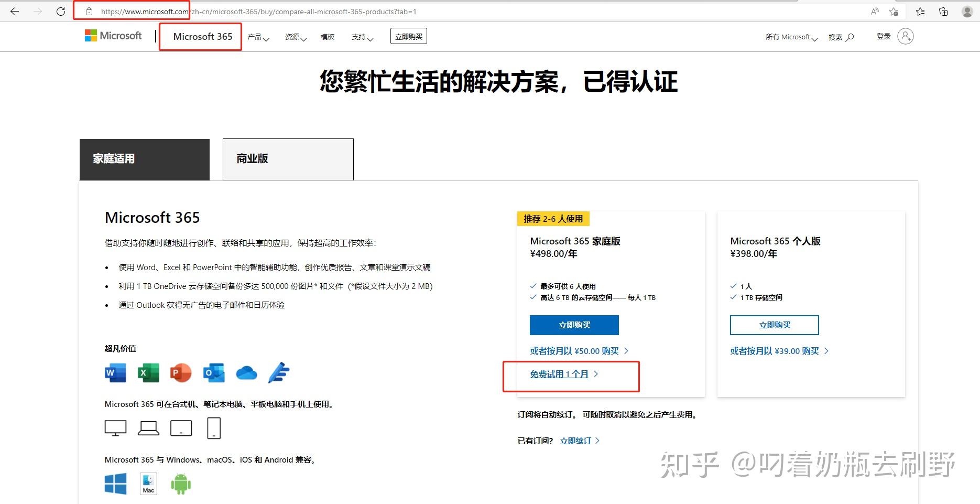Click the sign-in account avatar icon

[906, 36]
